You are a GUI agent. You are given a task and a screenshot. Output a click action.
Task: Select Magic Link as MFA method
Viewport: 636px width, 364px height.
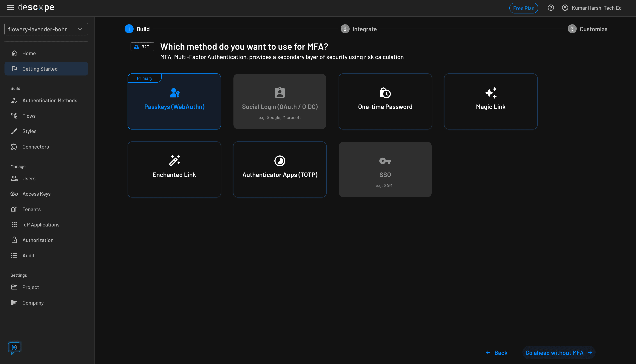(490, 101)
